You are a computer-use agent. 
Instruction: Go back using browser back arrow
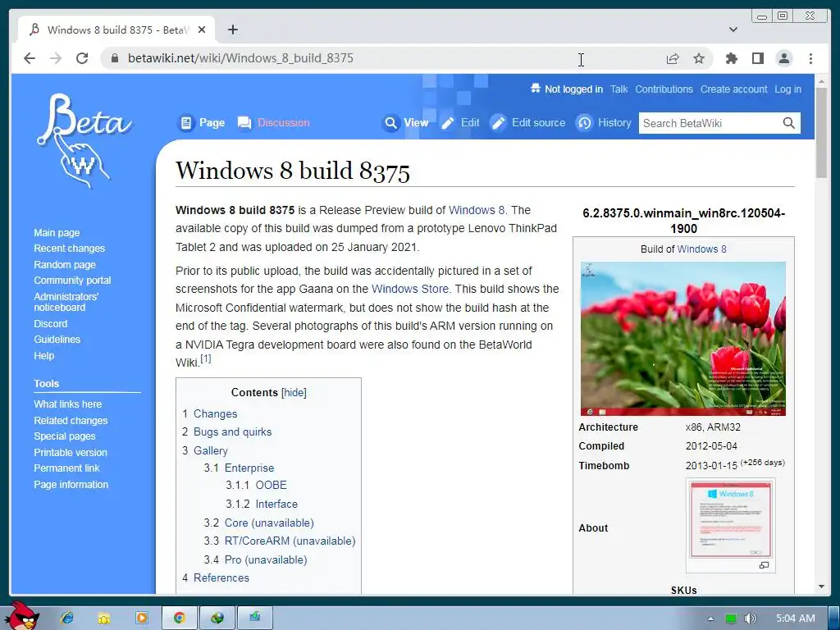pyautogui.click(x=30, y=58)
